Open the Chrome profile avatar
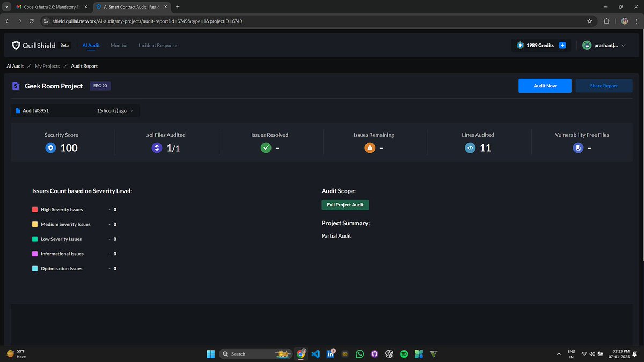This screenshot has height=362, width=644. click(624, 21)
